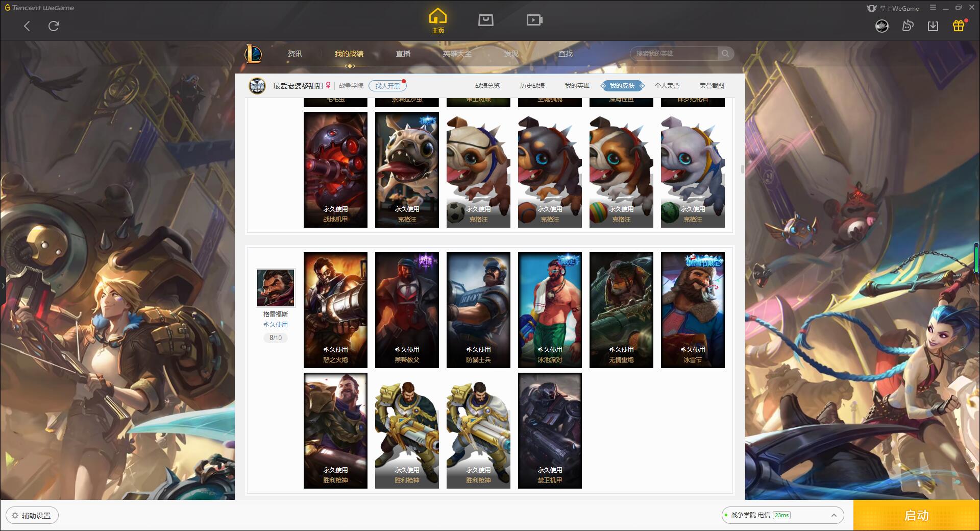Open the 胜利枪神 white-cape chroma thumbnail
980x531 pixels.
(478, 431)
